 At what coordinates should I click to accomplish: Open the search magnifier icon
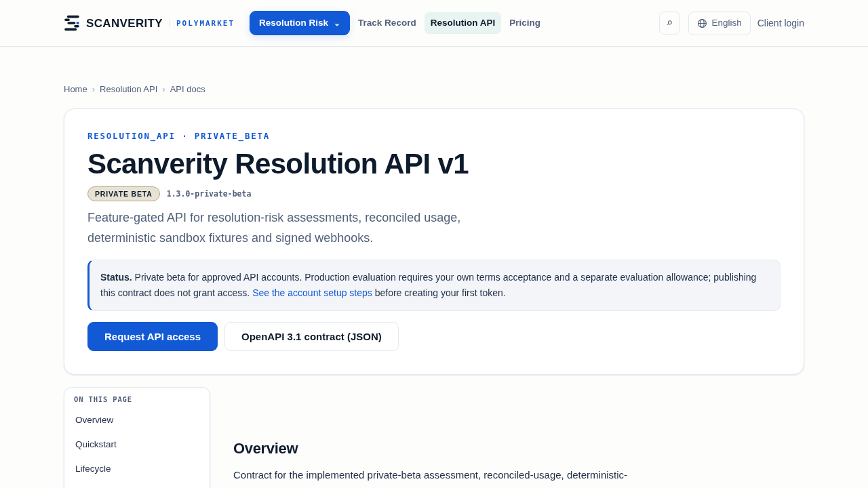pyautogui.click(x=669, y=23)
